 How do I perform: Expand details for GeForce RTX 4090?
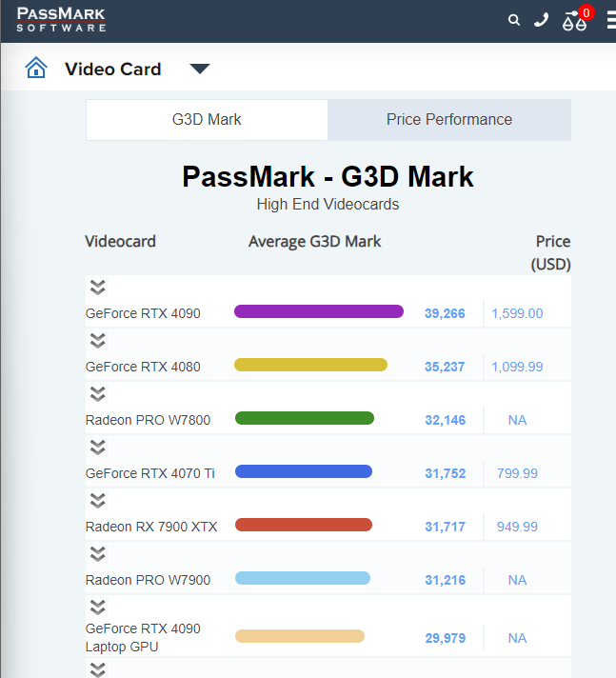(98, 288)
